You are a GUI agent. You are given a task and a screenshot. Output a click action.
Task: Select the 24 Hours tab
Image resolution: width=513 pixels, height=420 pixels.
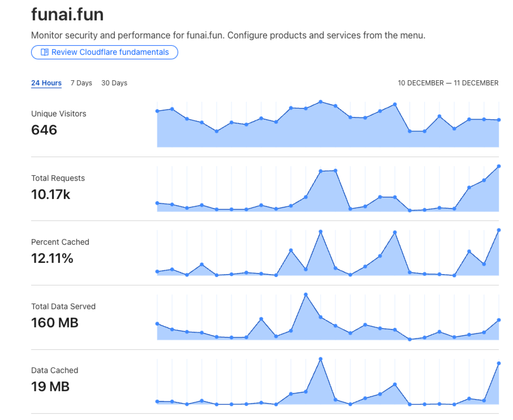[x=46, y=83]
